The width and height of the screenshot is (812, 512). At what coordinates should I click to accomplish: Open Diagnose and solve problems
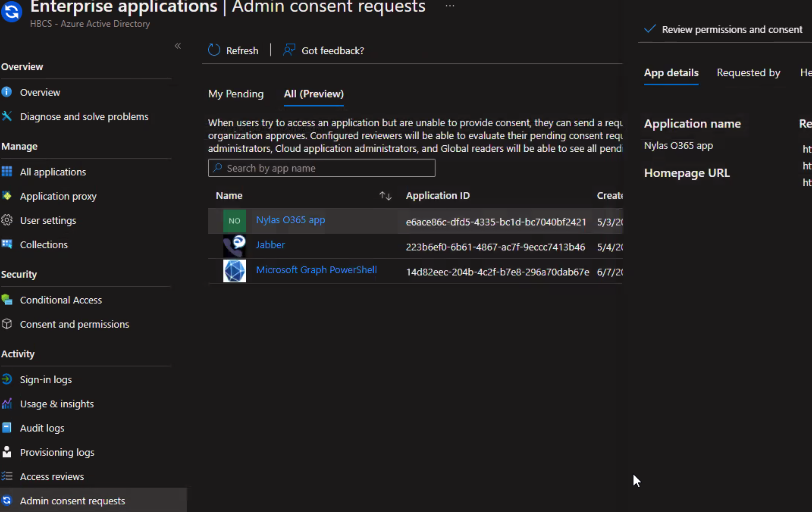pos(84,117)
